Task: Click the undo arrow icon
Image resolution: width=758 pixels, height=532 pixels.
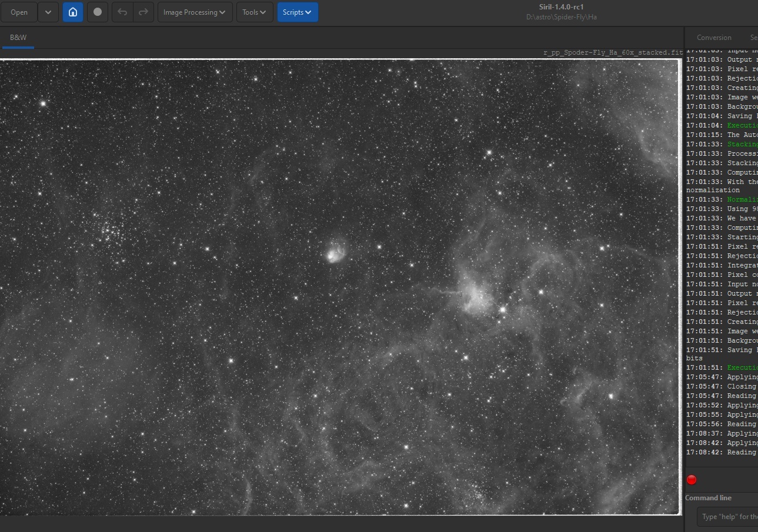Action: point(122,12)
